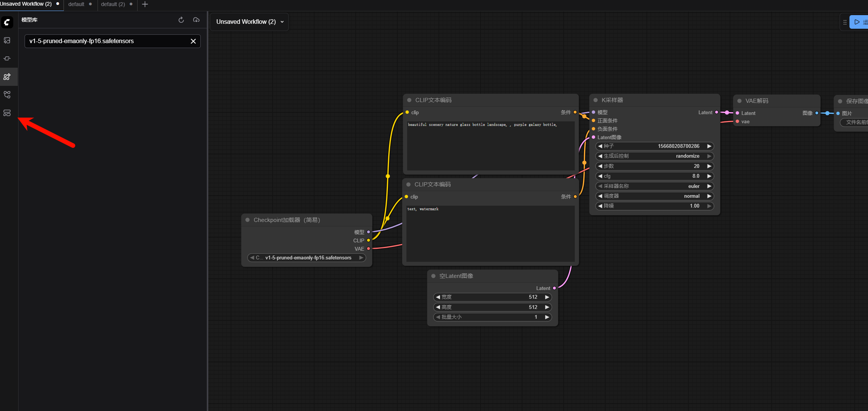Click the refresh icon in 模型库 header

click(x=181, y=20)
